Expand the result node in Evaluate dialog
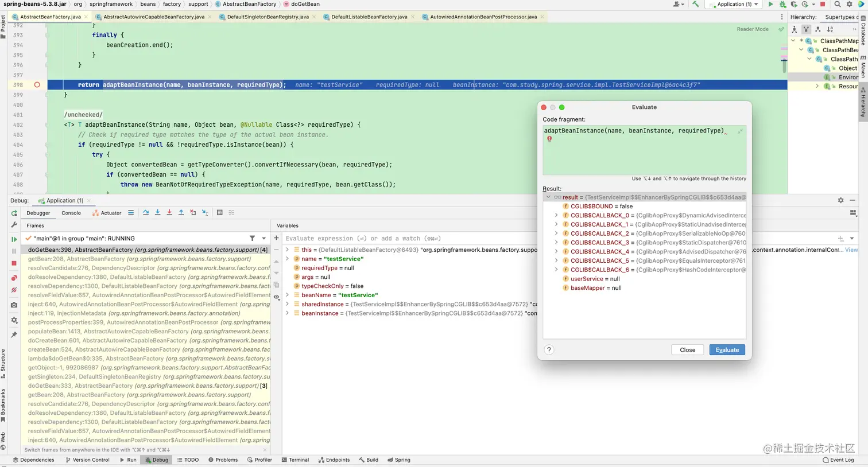The width and height of the screenshot is (868, 467). 548,197
